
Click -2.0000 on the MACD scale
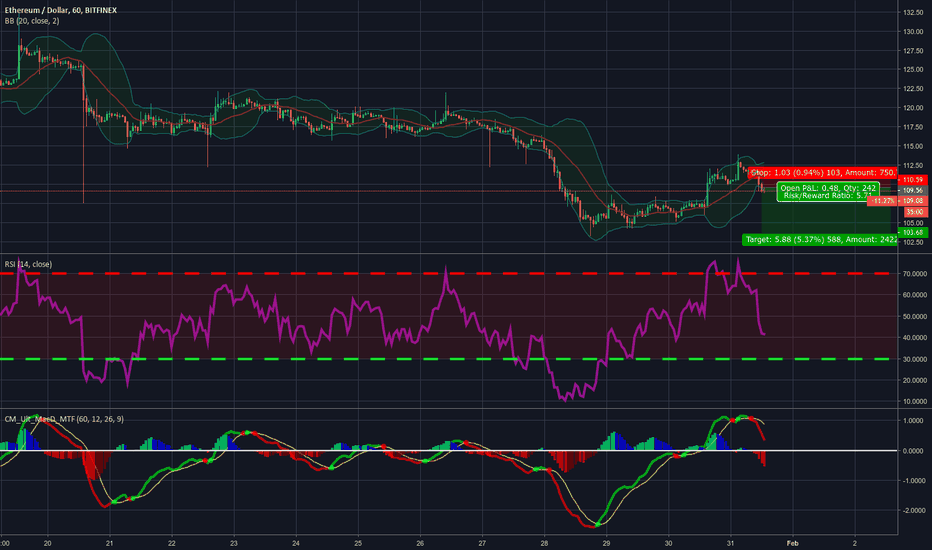912,510
